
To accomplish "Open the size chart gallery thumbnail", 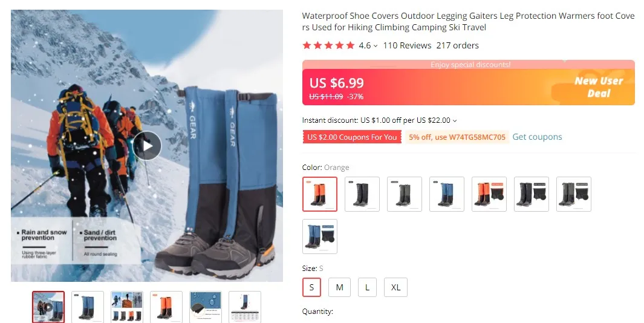I will point(245,307).
